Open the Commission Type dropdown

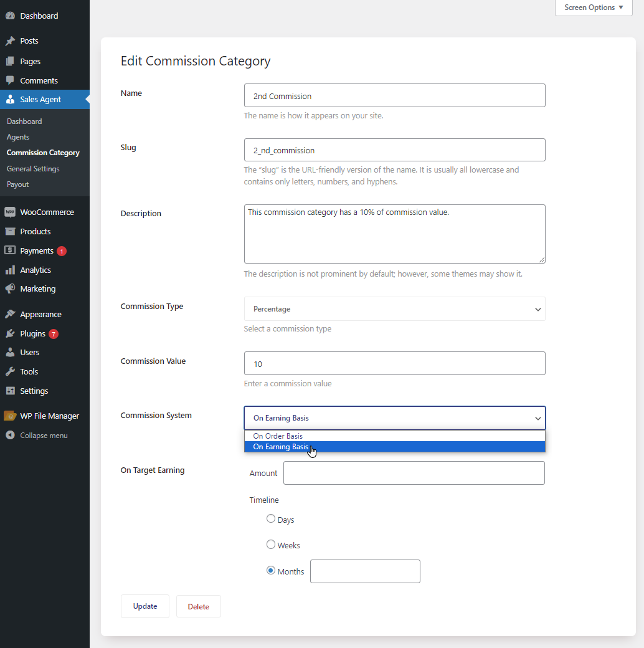(394, 308)
